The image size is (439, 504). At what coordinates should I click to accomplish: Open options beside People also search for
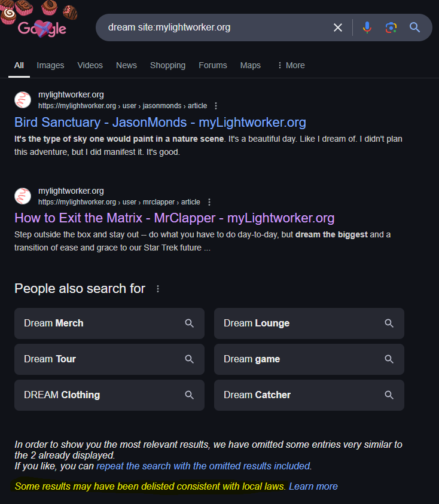point(158,289)
